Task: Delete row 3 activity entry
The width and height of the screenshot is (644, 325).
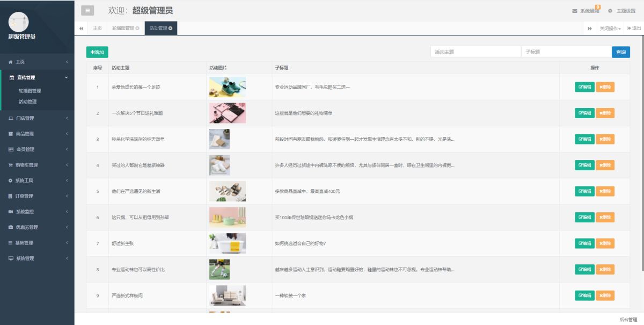Action: pos(605,139)
